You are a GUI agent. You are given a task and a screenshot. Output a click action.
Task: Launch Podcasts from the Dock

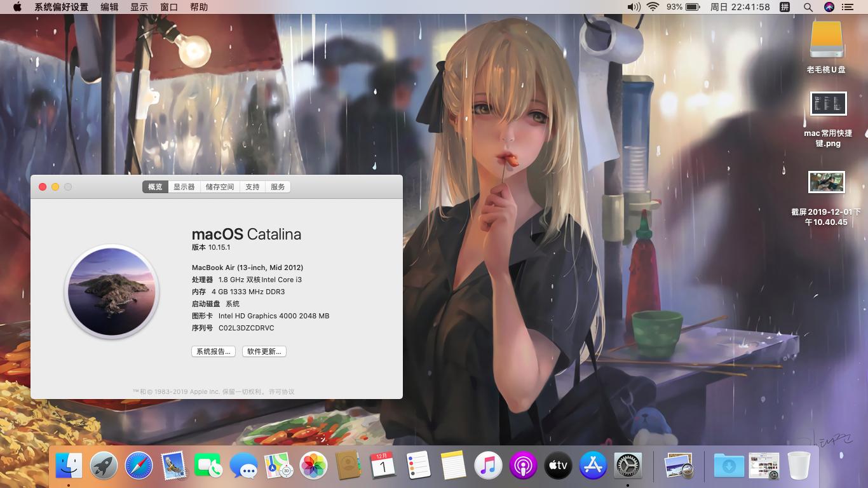(523, 466)
